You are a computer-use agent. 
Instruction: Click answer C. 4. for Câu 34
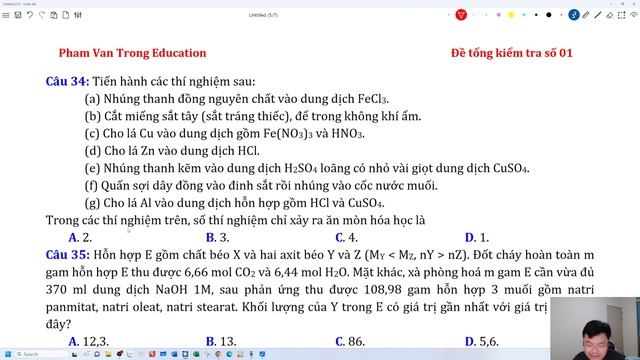click(x=346, y=237)
